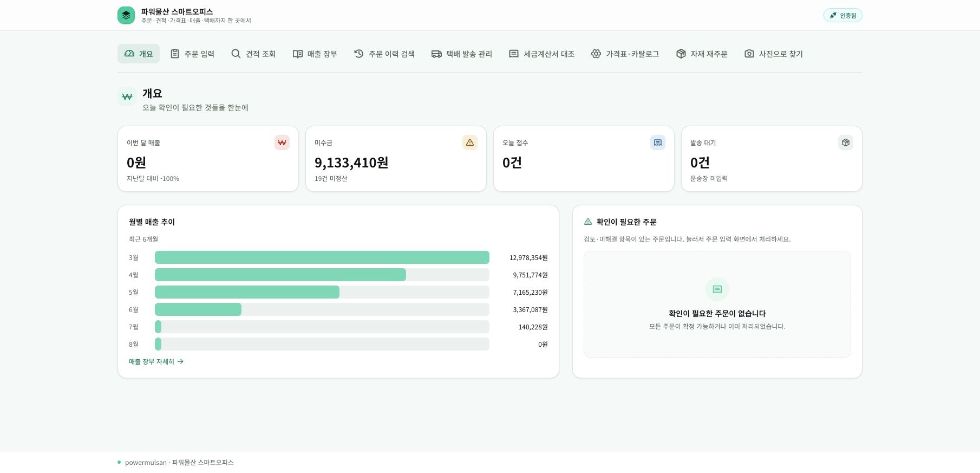Screen dimensions: 980x473
Task: Click the 3,367,087원 value
Action: [x=530, y=309]
